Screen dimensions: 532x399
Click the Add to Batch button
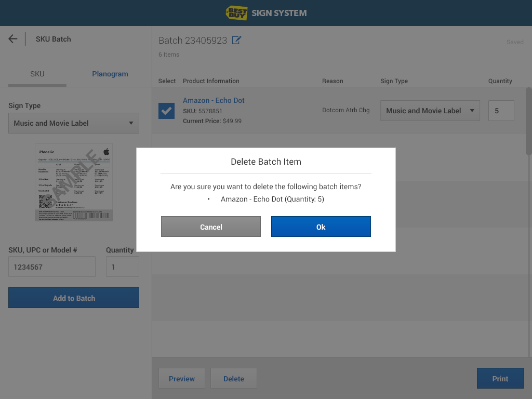(74, 298)
